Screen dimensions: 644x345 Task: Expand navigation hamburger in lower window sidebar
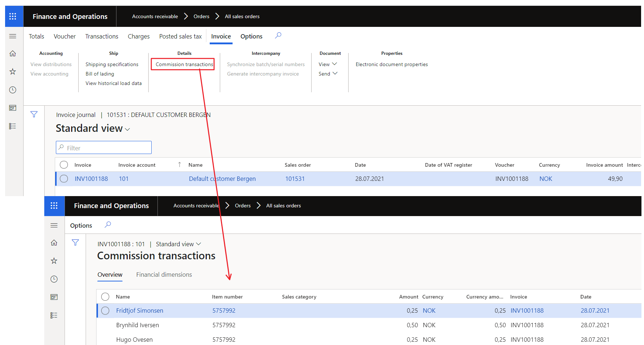(54, 226)
